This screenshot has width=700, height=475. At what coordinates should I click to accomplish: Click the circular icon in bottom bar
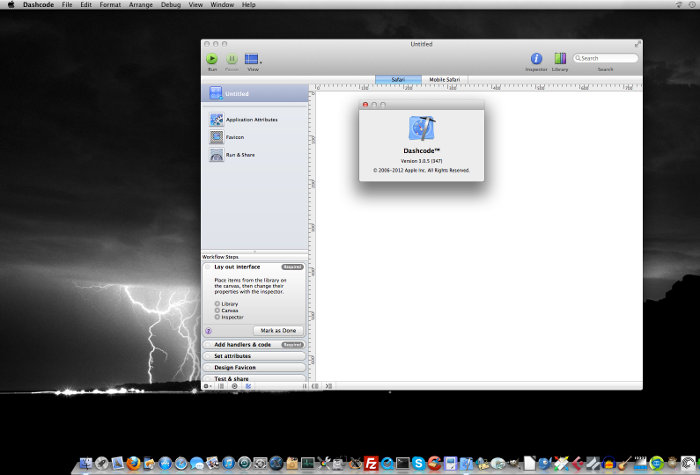[x=234, y=386]
